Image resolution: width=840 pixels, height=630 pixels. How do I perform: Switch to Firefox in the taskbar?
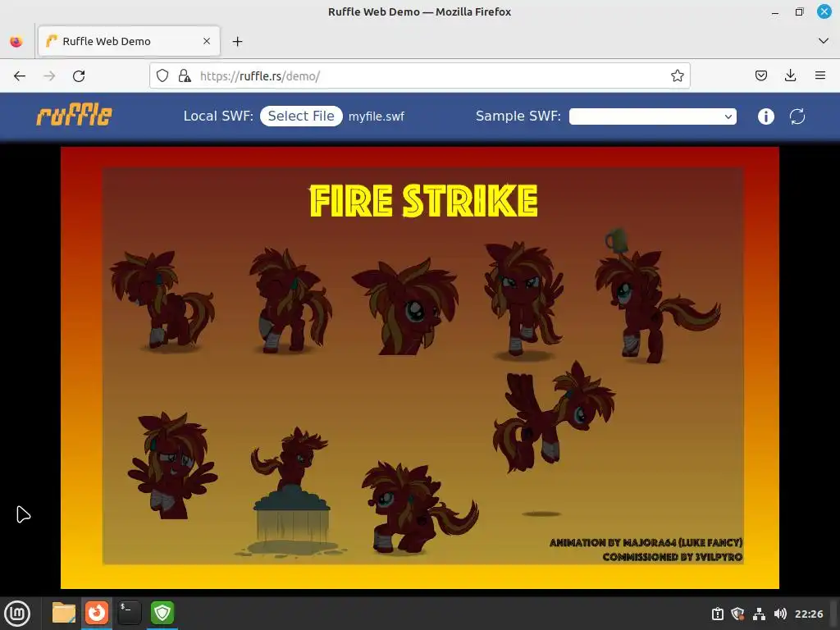[97, 613]
